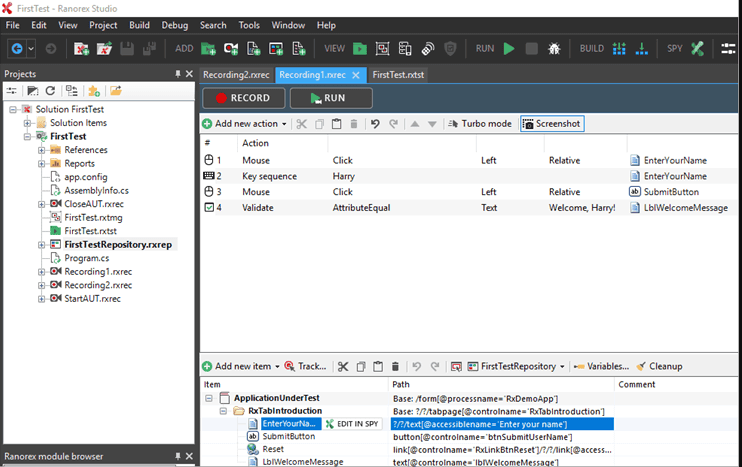Pin the Projects panel
742x467 pixels.
point(178,74)
